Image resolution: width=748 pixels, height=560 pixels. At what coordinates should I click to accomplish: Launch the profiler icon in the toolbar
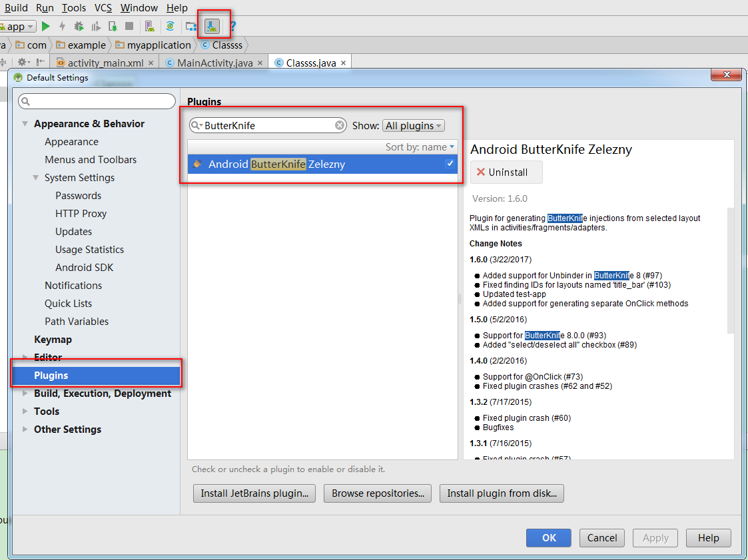coord(96,26)
